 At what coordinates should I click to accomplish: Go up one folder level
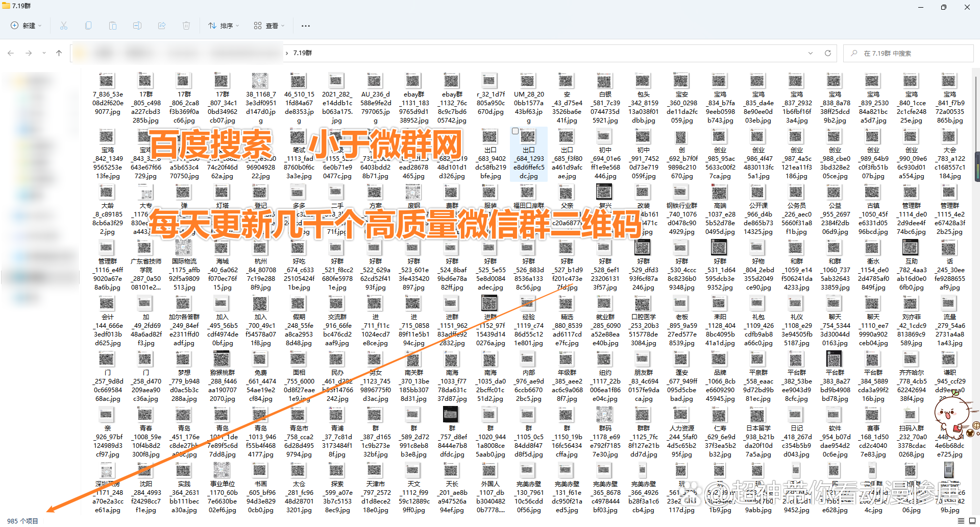[59, 53]
